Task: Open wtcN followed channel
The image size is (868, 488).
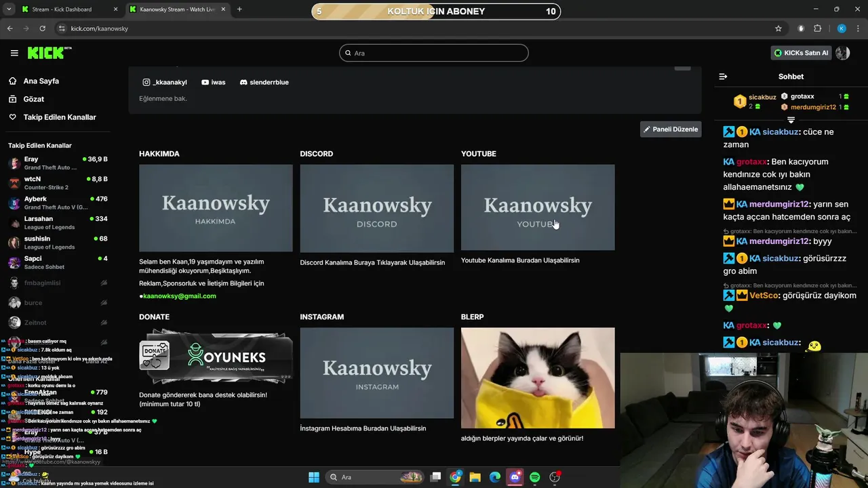Action: tap(58, 183)
